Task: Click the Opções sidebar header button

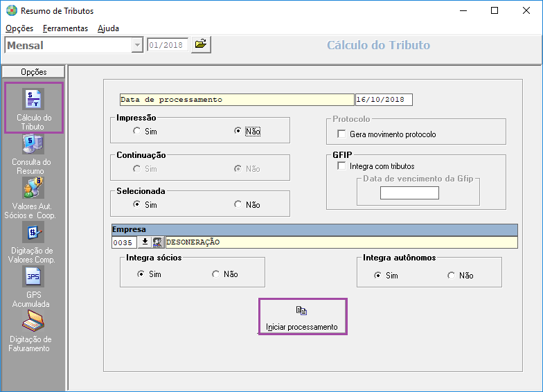Action: (x=33, y=72)
